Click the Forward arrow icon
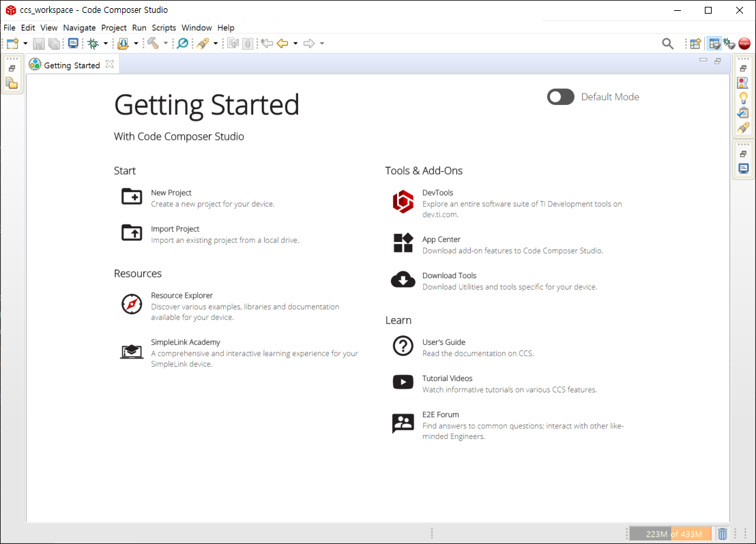Screen dimensions: 756x544 (x=309, y=44)
